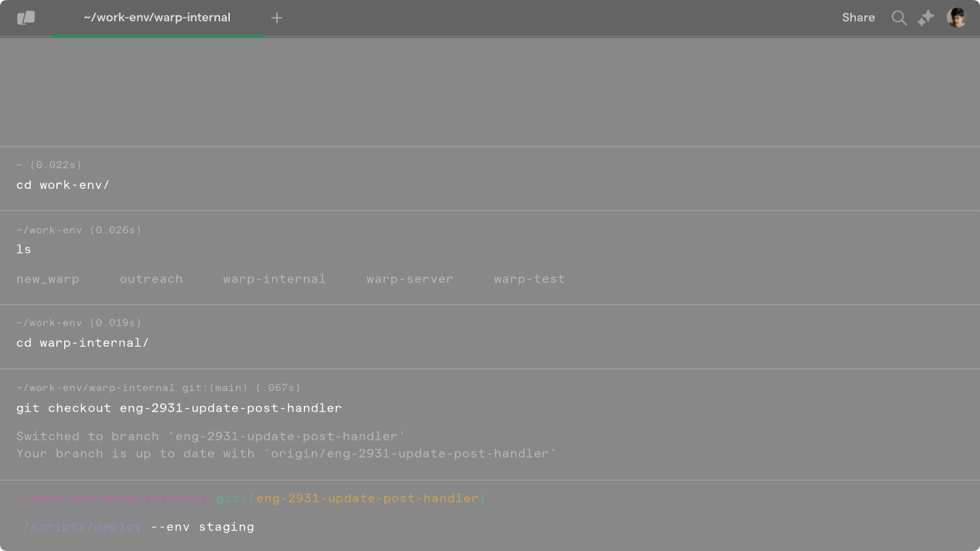Click the Share button
Screen dimensions: 980x551
point(858,18)
